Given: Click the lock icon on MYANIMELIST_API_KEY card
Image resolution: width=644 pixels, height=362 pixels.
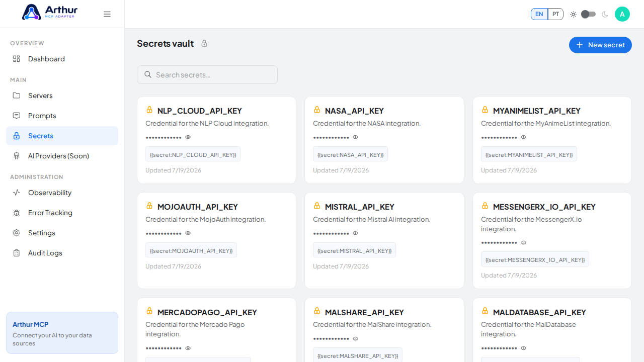Looking at the screenshot, I should tap(485, 110).
